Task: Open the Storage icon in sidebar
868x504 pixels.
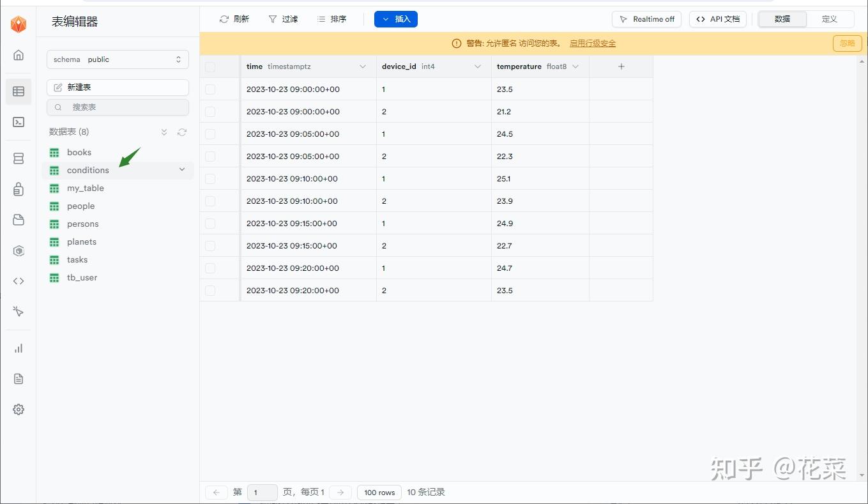Action: [x=19, y=219]
